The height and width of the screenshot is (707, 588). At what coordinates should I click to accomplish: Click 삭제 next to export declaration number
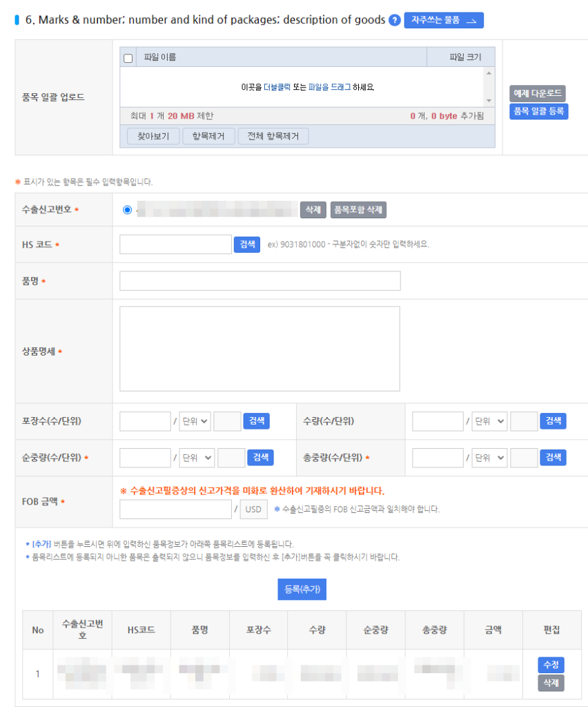click(313, 210)
